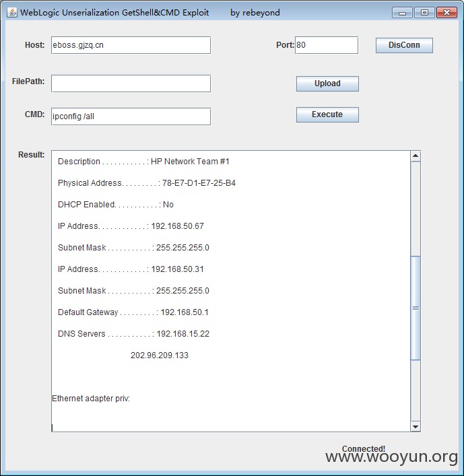Viewport: 464px width, 476px height.
Task: Focus the Port input field
Action: (x=327, y=45)
